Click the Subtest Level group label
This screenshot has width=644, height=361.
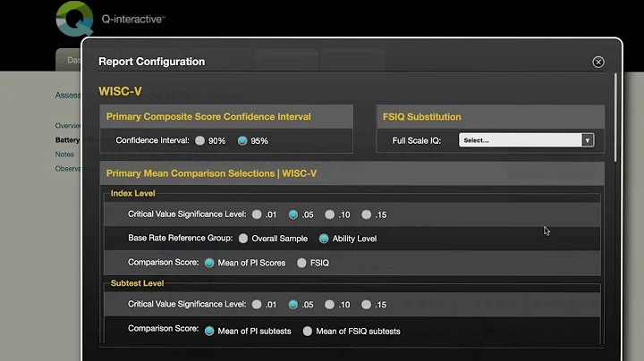point(137,283)
